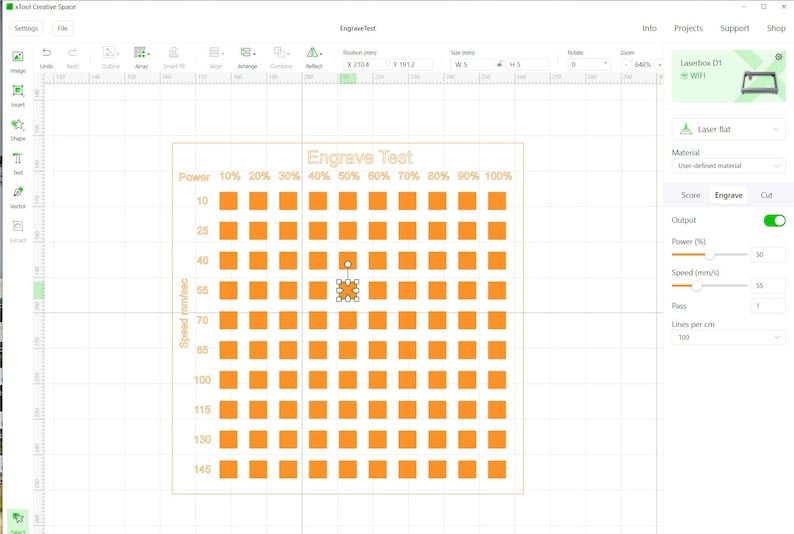Image resolution: width=794 pixels, height=534 pixels.
Task: Open the Lines per cm dropdown
Action: pos(729,337)
